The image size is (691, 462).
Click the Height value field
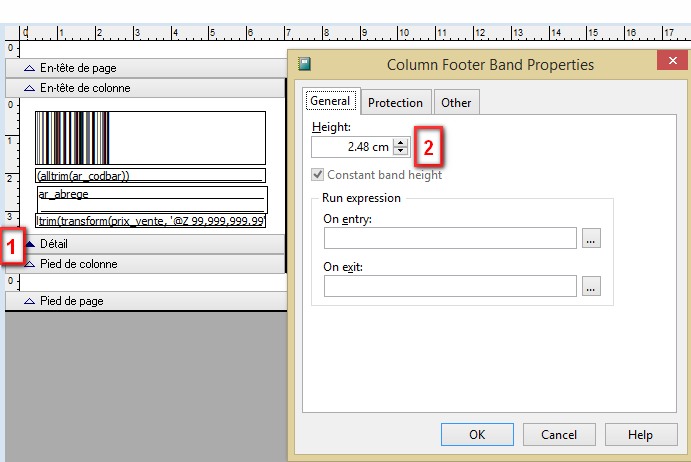pos(352,147)
